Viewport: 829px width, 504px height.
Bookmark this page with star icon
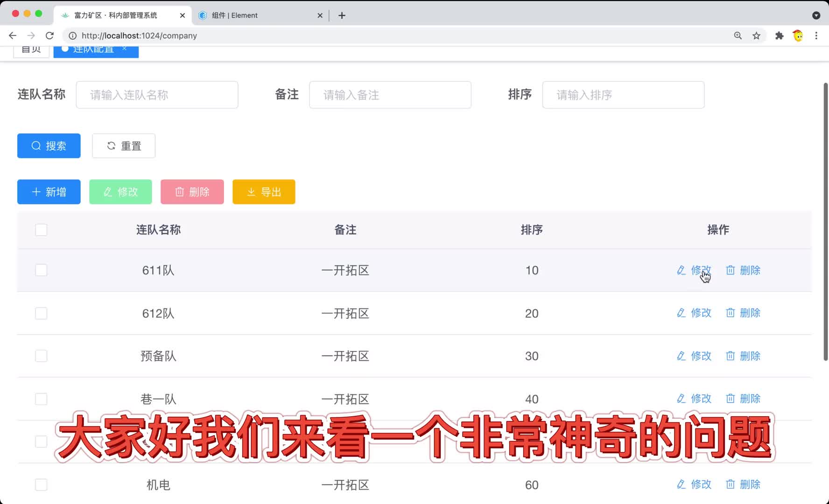pos(757,35)
